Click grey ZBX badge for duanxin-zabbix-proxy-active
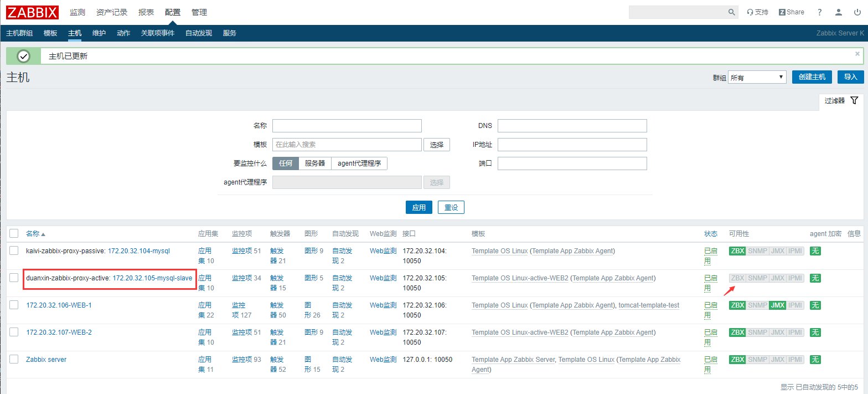The width and height of the screenshot is (868, 394). point(737,278)
